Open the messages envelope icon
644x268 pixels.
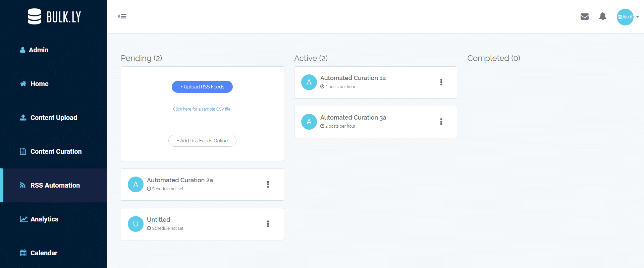pos(585,16)
